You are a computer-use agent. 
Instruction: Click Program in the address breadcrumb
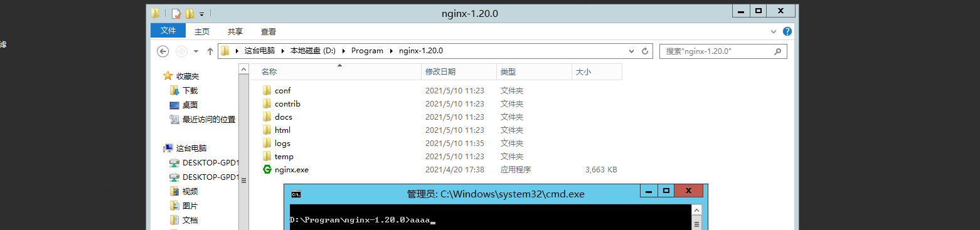(367, 51)
